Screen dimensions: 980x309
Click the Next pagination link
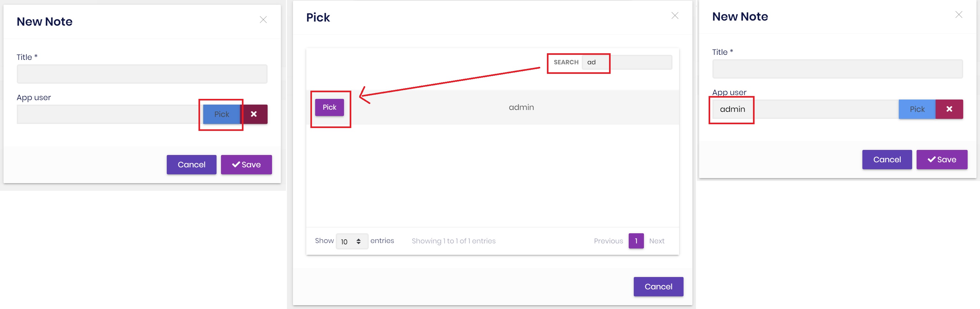656,241
